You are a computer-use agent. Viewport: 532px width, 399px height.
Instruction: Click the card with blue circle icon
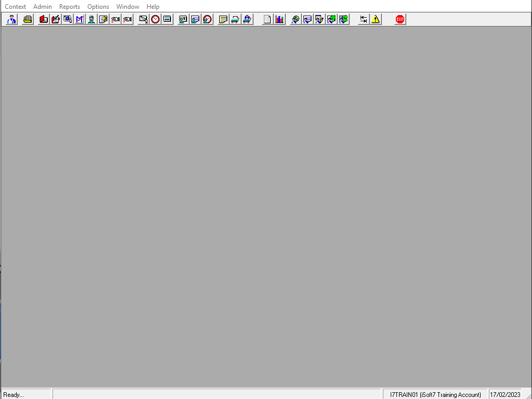(68, 19)
